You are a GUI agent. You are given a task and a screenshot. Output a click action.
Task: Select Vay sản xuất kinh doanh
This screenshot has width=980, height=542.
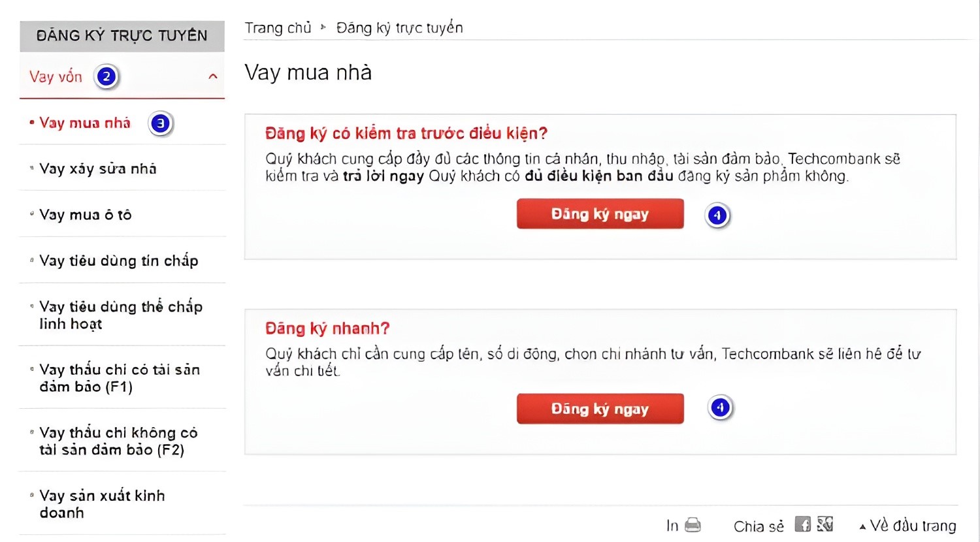point(102,504)
